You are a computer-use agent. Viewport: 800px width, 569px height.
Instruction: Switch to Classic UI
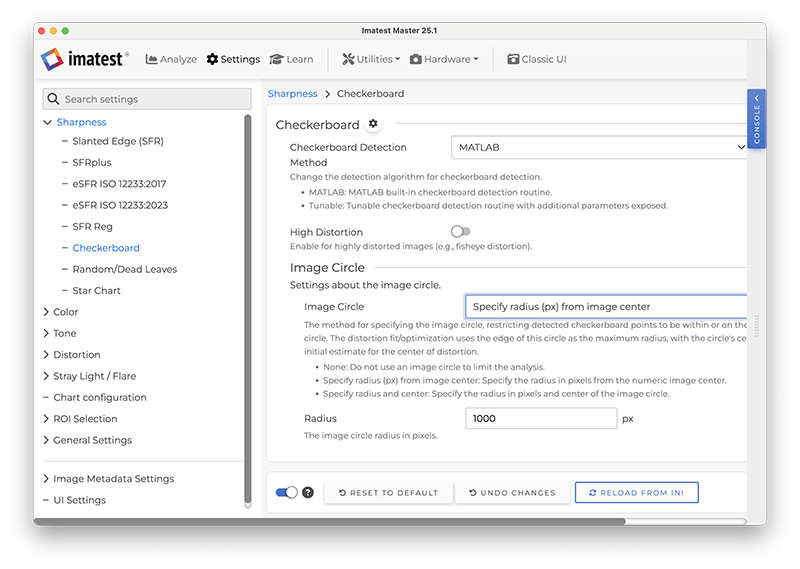537,59
